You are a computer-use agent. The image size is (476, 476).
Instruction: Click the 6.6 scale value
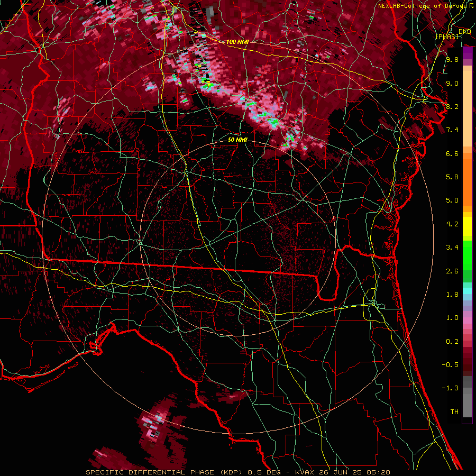coord(452,153)
